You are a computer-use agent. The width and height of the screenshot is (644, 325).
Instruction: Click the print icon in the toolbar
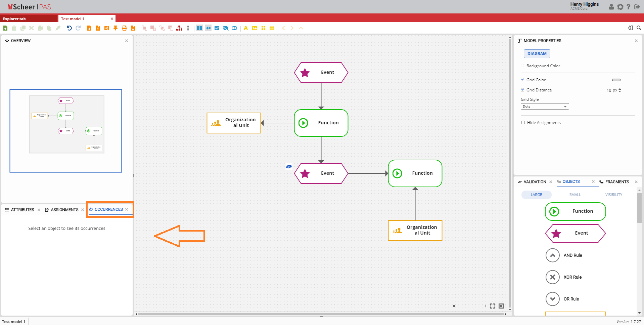tap(124, 28)
